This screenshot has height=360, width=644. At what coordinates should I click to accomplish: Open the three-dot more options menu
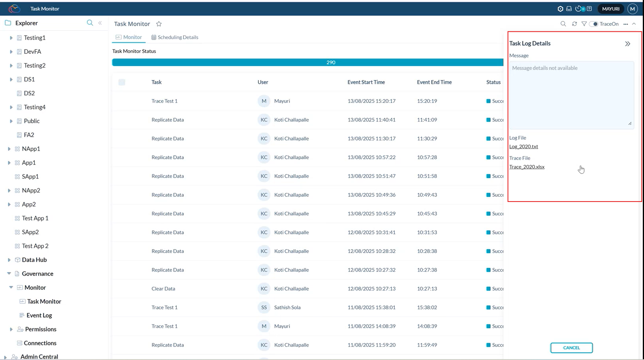click(x=626, y=24)
